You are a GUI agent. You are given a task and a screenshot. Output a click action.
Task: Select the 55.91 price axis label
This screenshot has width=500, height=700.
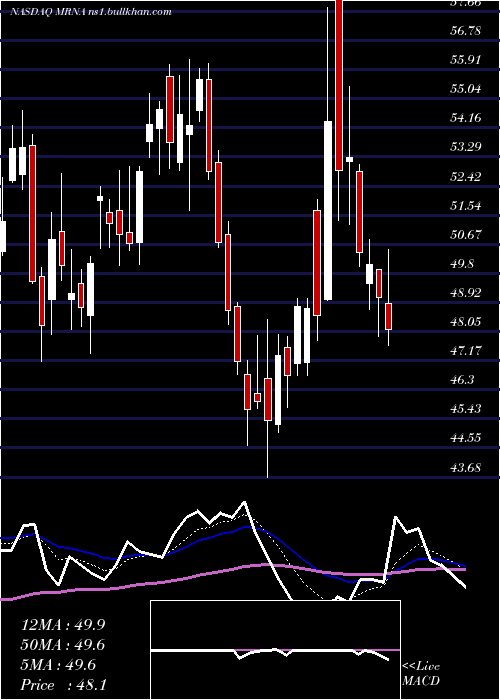pyautogui.click(x=467, y=60)
